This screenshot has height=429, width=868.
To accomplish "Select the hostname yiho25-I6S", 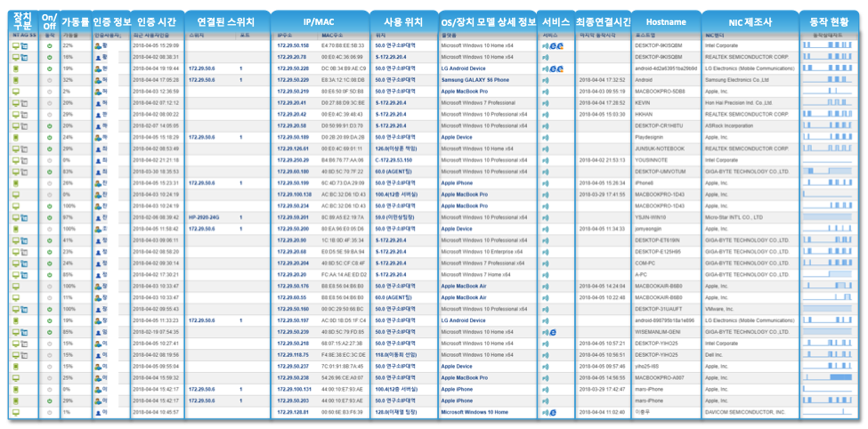I will tap(646, 367).
